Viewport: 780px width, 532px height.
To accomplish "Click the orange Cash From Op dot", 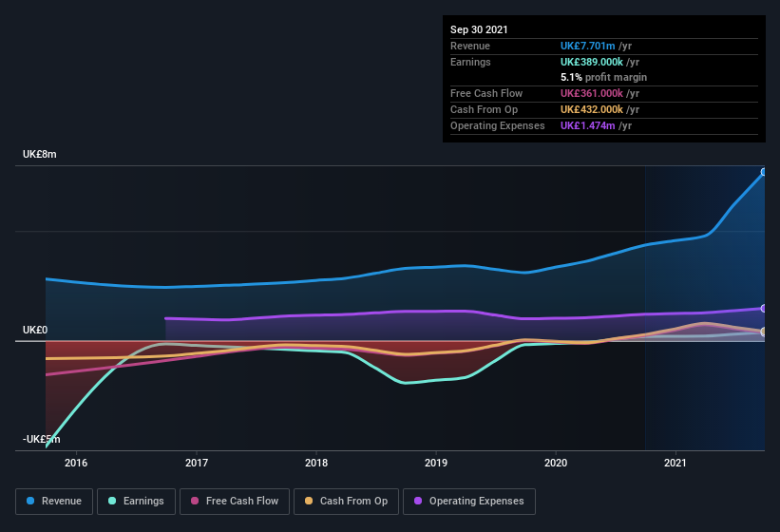I will (309, 501).
